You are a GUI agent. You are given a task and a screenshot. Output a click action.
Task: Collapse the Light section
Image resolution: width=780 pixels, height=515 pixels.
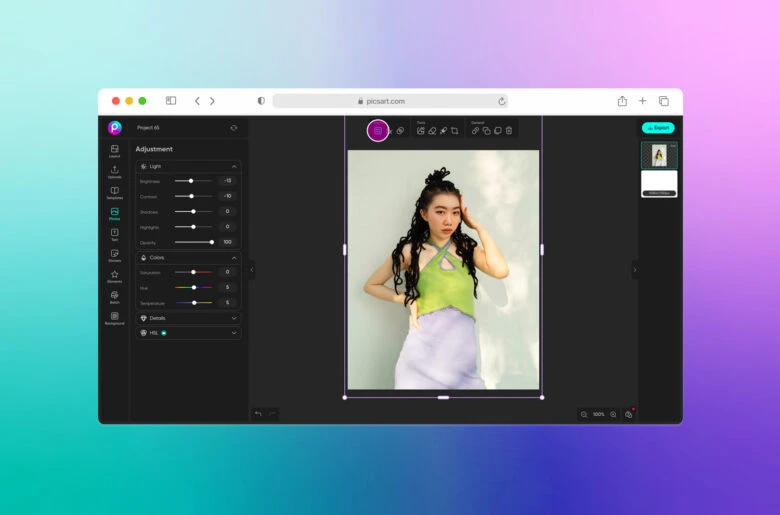tap(234, 166)
